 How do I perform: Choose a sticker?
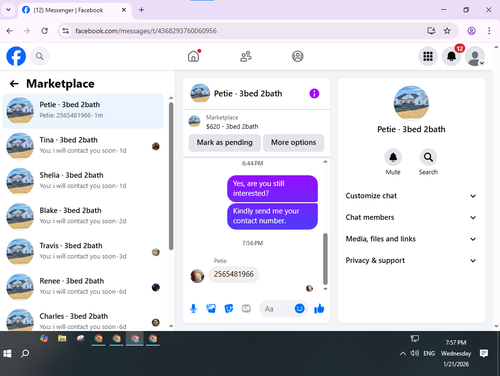pos(229,309)
